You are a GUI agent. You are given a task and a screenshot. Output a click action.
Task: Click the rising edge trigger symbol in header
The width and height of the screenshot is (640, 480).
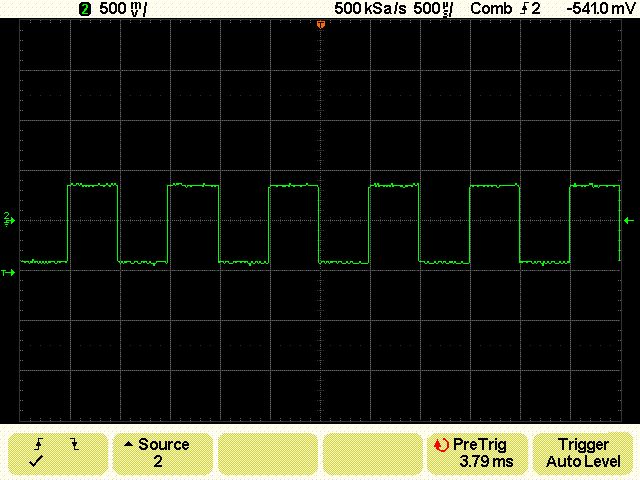(x=523, y=9)
